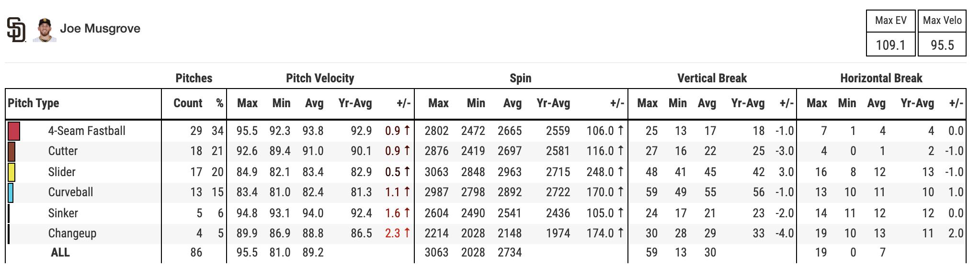
Task: Click the up arrow beside Curveball velocity 1.1
Action: point(407,191)
